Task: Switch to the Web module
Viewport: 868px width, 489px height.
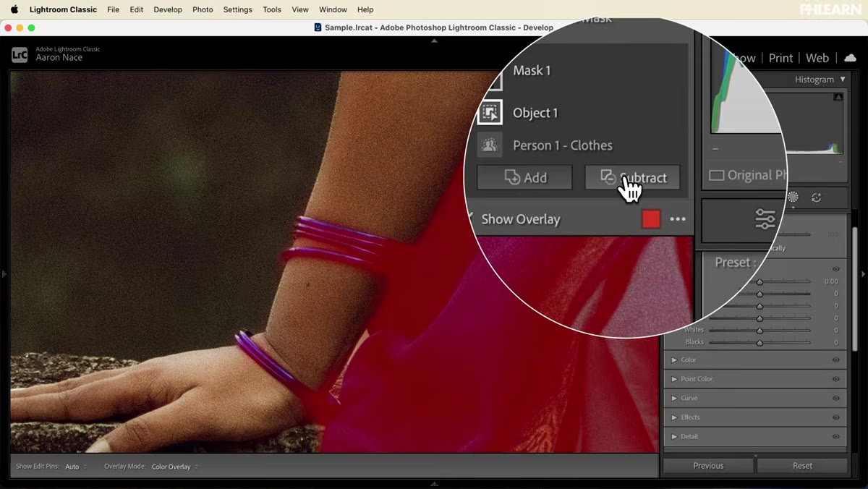Action: (x=817, y=58)
